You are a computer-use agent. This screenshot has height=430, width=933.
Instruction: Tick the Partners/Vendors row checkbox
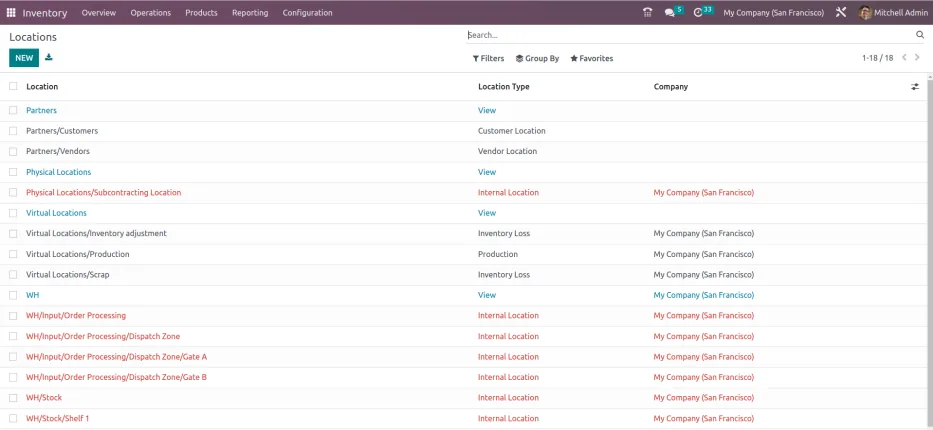pos(13,152)
